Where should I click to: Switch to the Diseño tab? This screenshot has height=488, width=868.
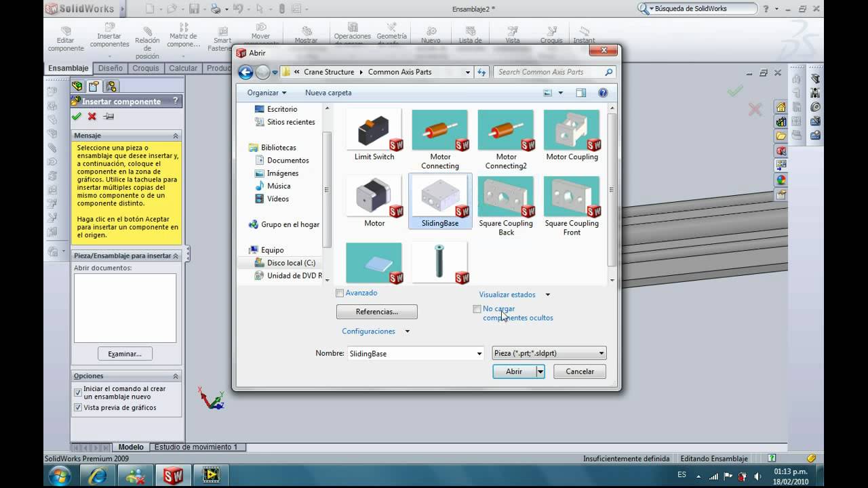click(111, 68)
